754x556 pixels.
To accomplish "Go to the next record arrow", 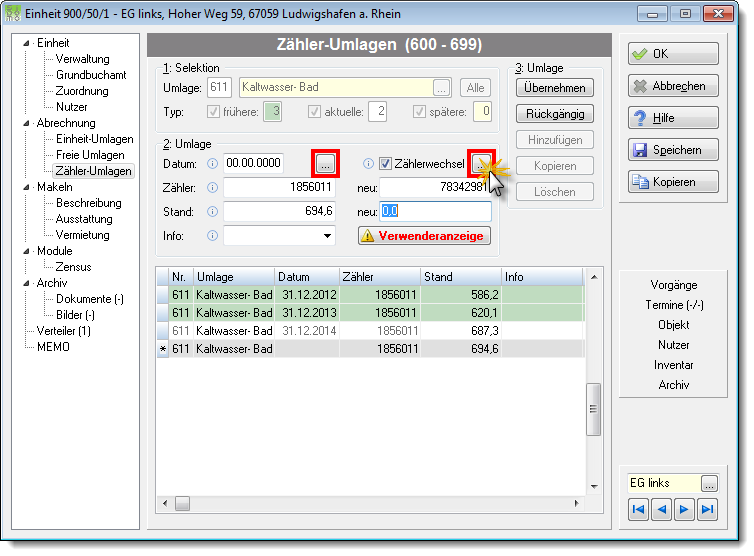I will point(684,509).
